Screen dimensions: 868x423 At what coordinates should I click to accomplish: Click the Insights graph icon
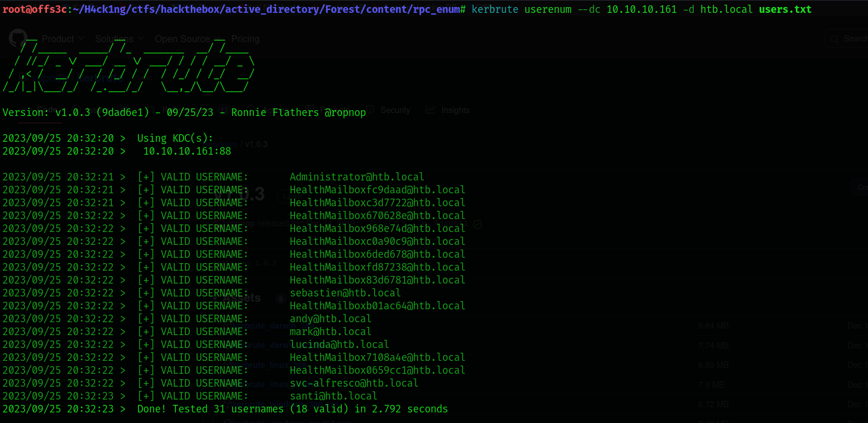point(430,110)
